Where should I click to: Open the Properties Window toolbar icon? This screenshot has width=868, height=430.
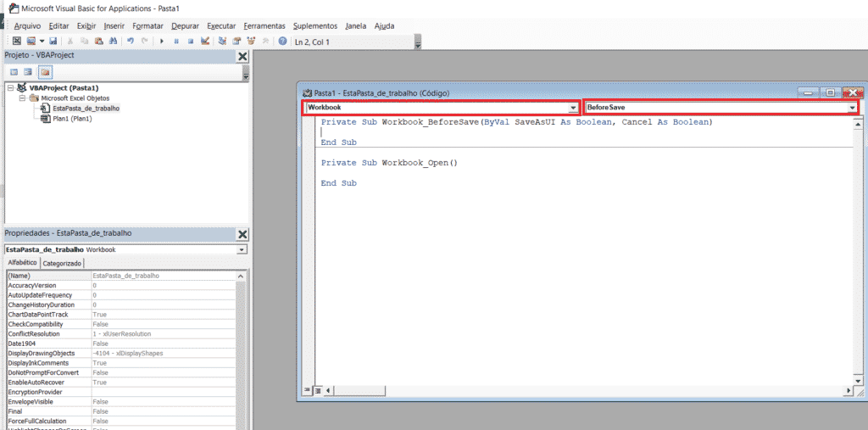pyautogui.click(x=236, y=41)
